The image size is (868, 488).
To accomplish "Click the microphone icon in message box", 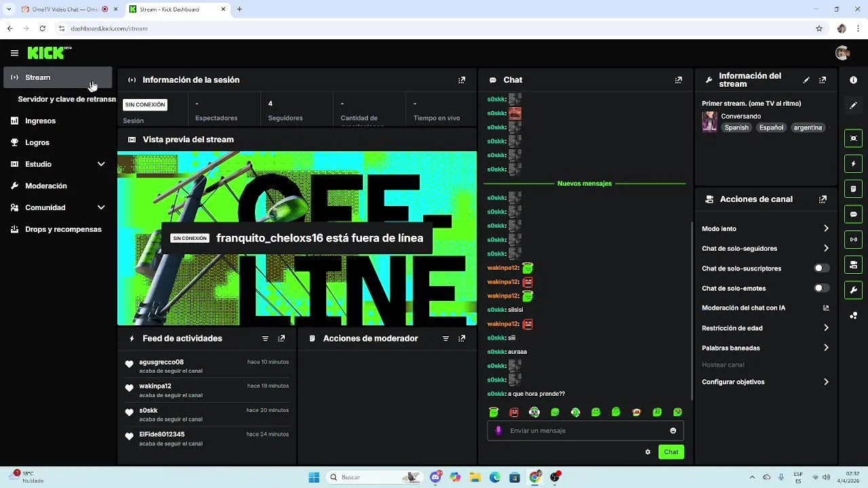I will click(498, 430).
